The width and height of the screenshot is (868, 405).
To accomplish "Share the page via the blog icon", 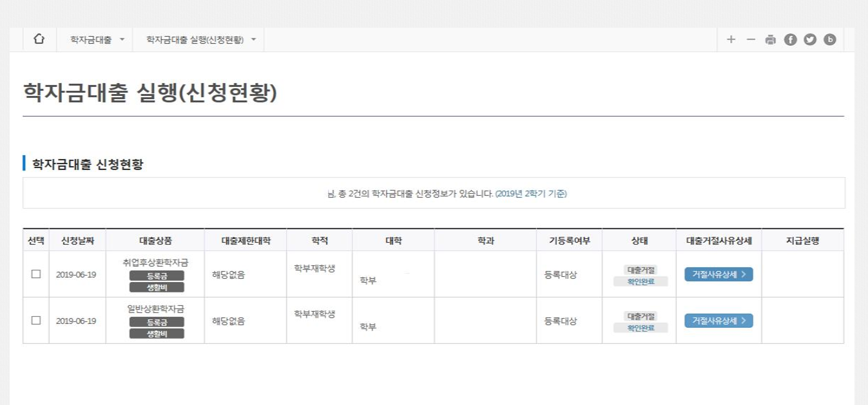I will 830,39.
